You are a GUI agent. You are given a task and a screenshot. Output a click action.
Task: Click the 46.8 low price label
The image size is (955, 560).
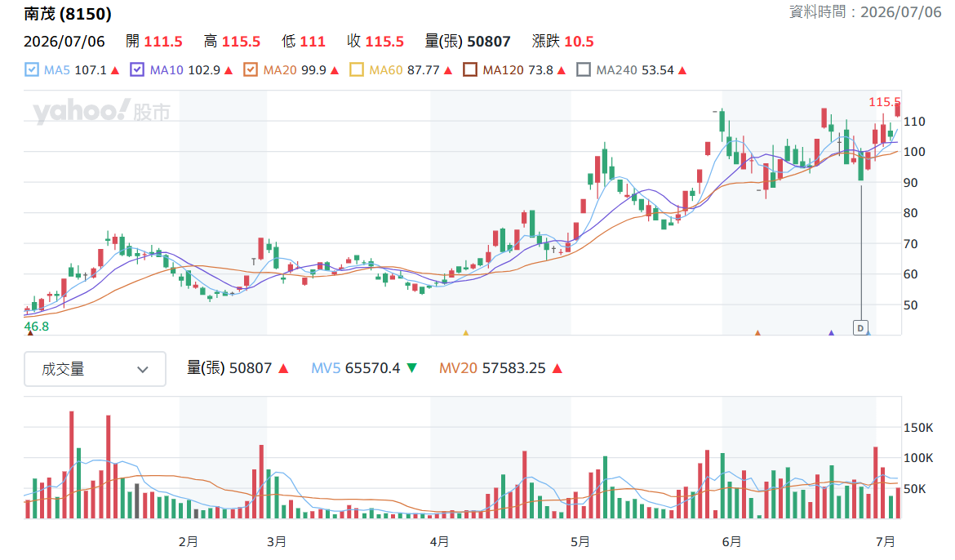coord(37,326)
